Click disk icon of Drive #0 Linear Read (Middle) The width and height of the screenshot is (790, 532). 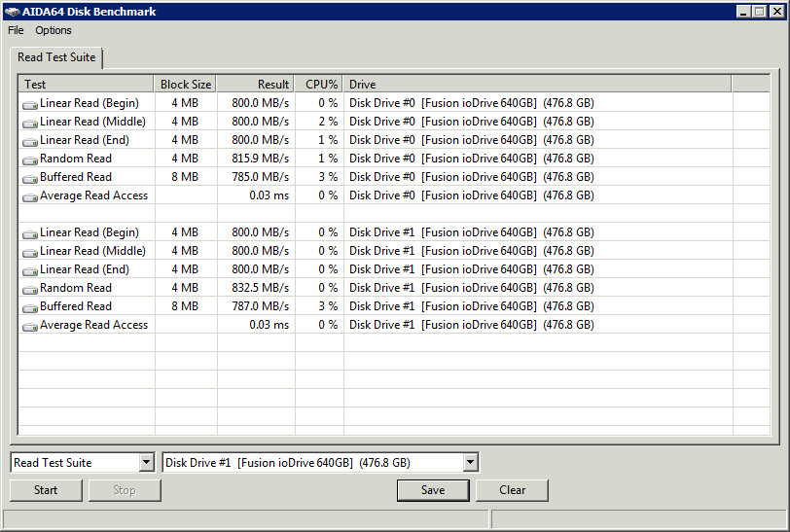[x=30, y=123]
